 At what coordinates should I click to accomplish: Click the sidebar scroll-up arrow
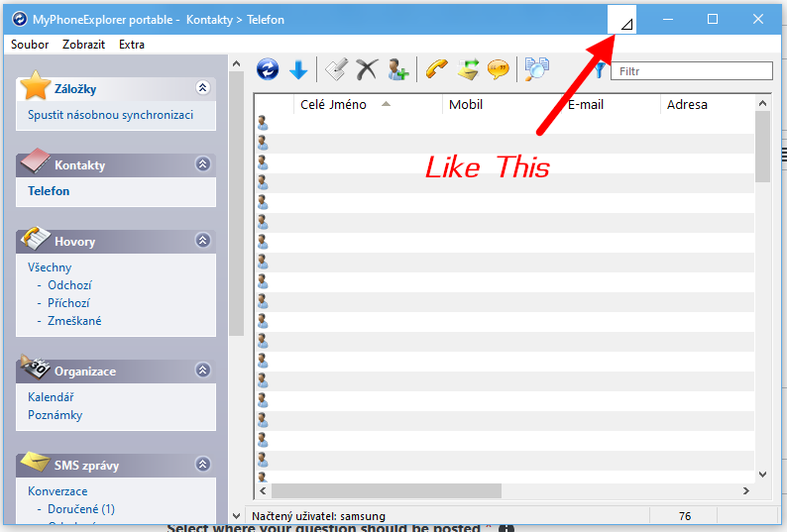(x=237, y=63)
